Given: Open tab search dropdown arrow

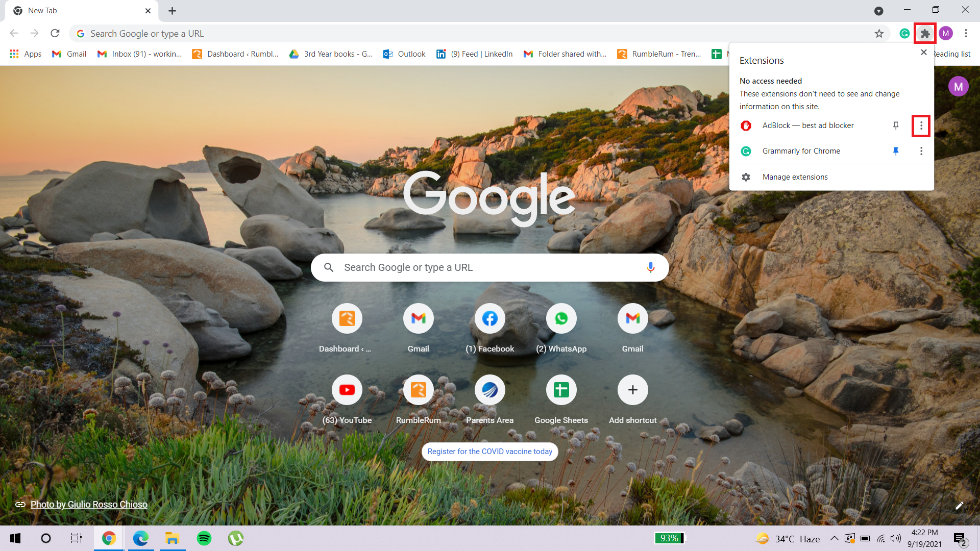Looking at the screenshot, I should click(878, 11).
